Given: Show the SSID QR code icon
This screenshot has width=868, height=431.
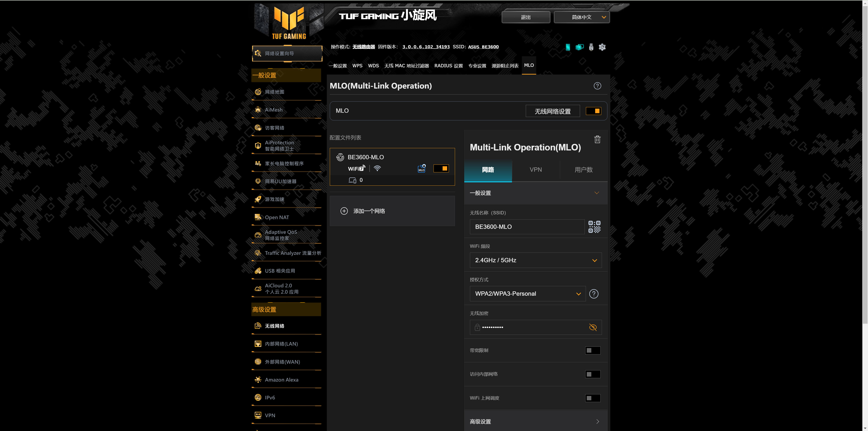Looking at the screenshot, I should 594,227.
